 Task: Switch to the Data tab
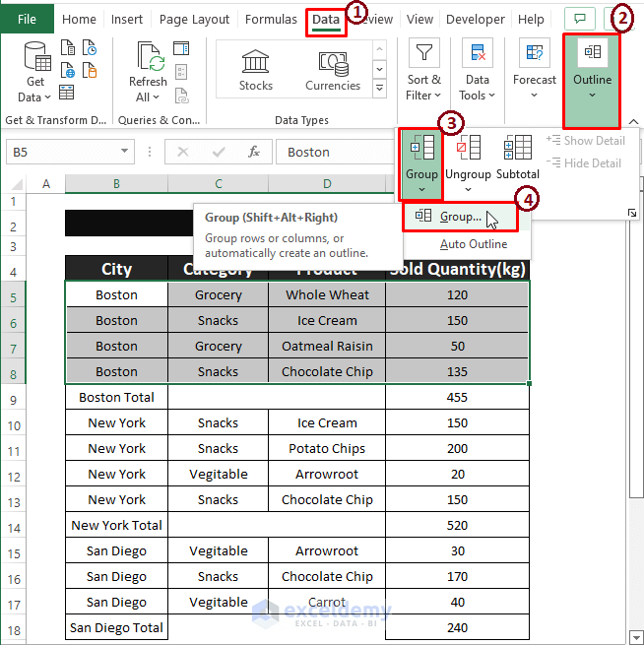click(326, 20)
